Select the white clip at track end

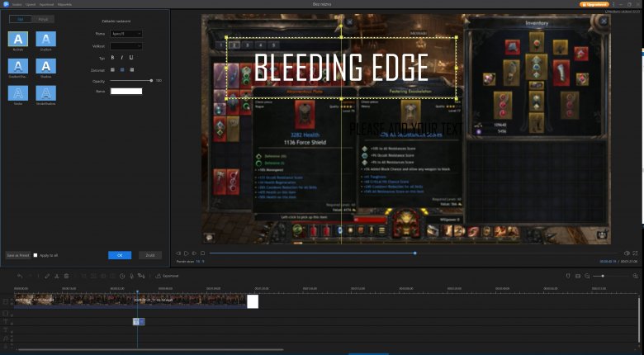coord(253,301)
